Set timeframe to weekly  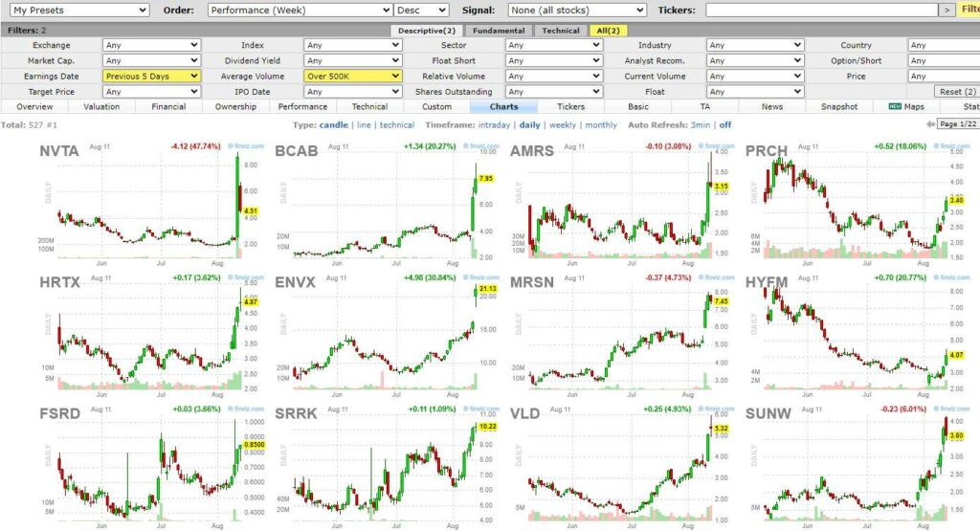563,125
